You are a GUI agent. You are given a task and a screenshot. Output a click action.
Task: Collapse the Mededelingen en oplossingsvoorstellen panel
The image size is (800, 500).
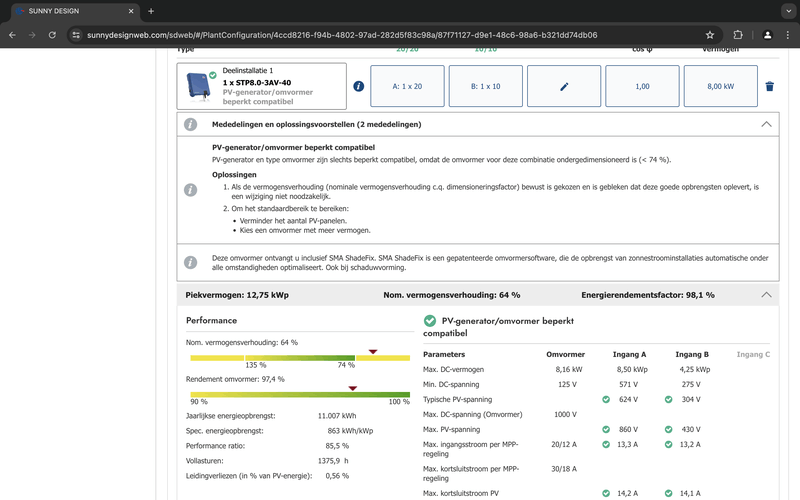tap(766, 124)
